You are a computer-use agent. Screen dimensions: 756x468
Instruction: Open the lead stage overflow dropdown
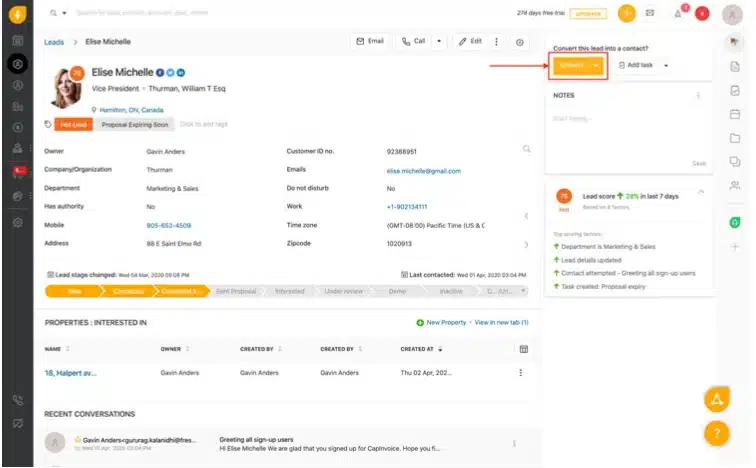coord(523,291)
